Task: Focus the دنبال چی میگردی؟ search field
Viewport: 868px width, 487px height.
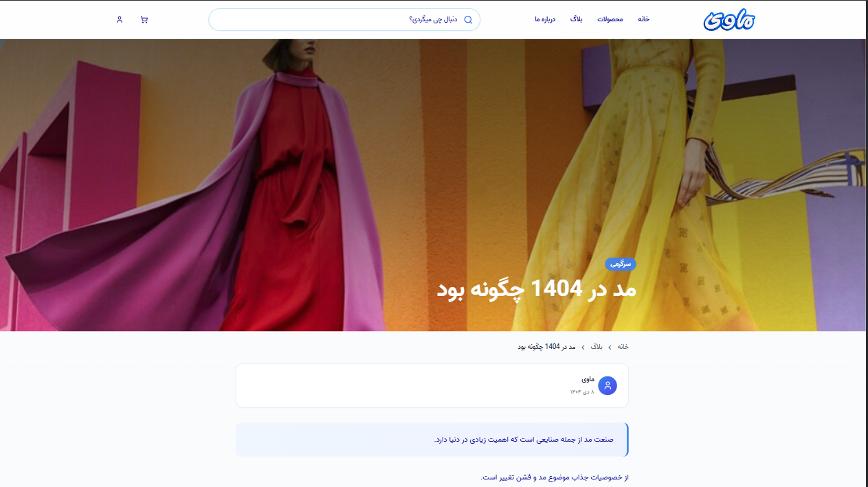Action: [344, 20]
